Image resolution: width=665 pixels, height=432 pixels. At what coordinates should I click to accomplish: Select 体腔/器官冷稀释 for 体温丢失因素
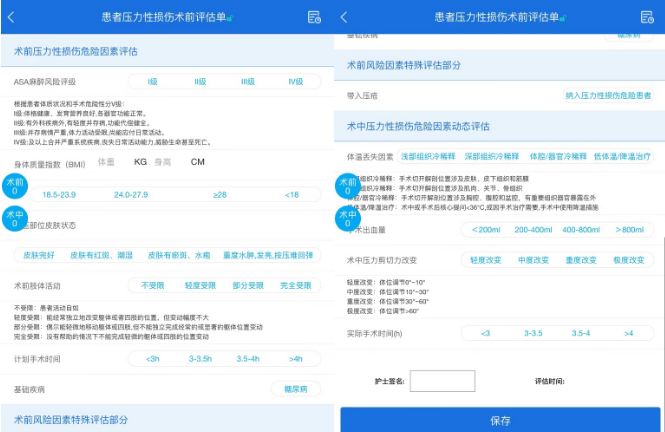[x=558, y=156]
